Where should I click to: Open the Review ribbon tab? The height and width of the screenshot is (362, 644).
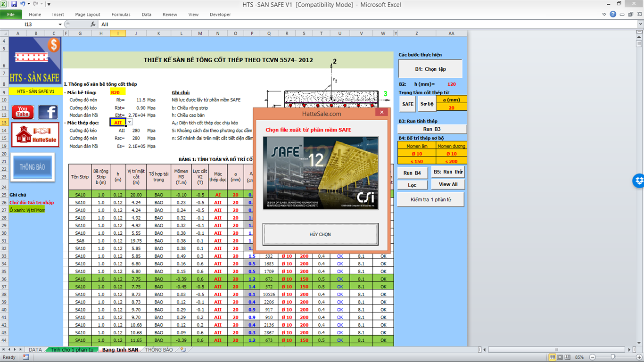(170, 15)
